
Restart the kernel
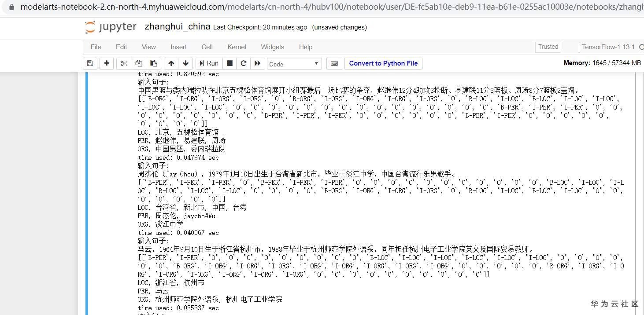click(243, 63)
